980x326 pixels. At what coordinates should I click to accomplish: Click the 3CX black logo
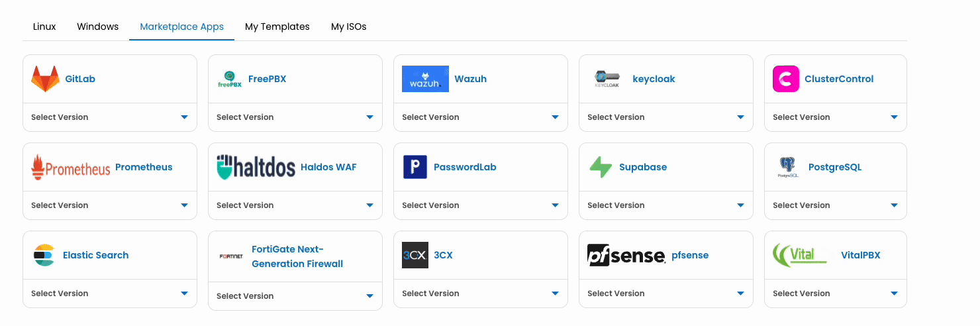[x=415, y=255]
